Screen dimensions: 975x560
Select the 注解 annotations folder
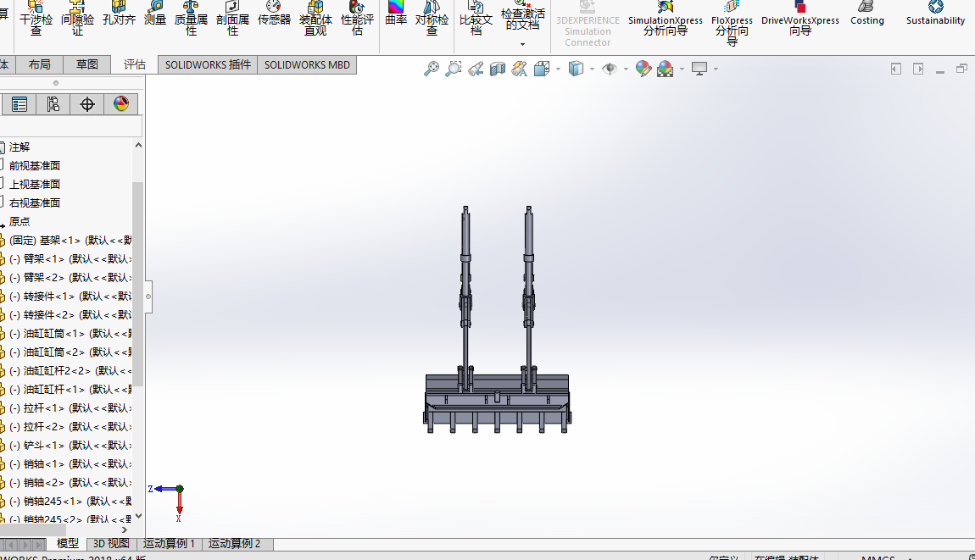pos(19,147)
